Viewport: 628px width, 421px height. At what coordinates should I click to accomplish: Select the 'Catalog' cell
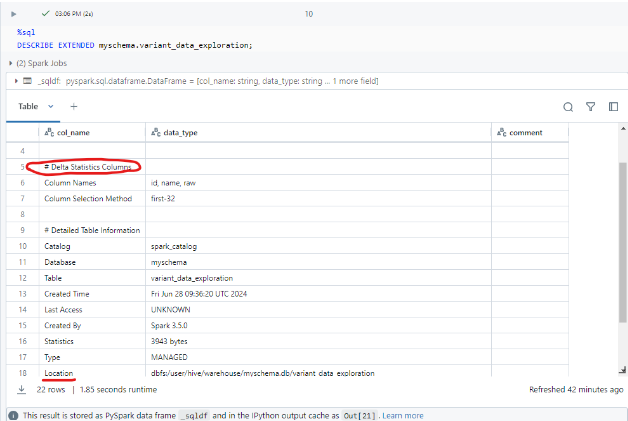pyautogui.click(x=92, y=246)
